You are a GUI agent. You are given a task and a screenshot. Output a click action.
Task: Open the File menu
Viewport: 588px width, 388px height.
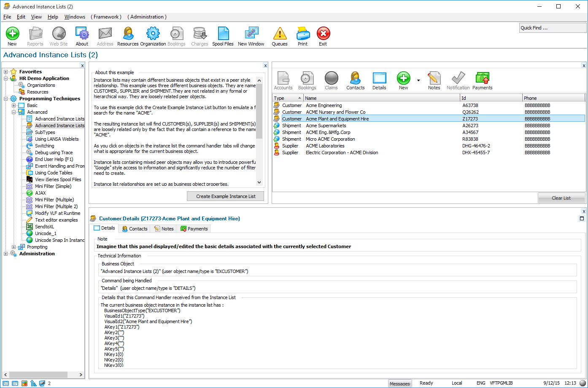[7, 17]
